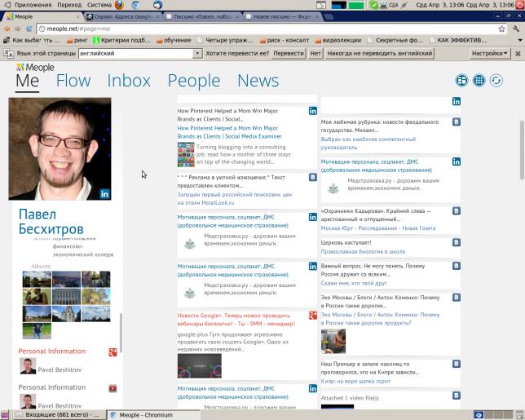
Task: Open the page language combo box
Action: [140, 53]
